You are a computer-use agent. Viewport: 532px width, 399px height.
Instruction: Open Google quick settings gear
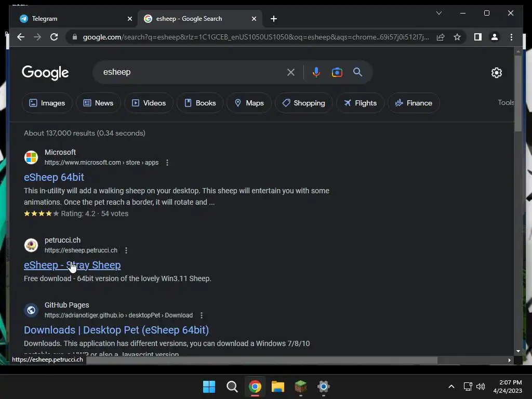coord(496,72)
